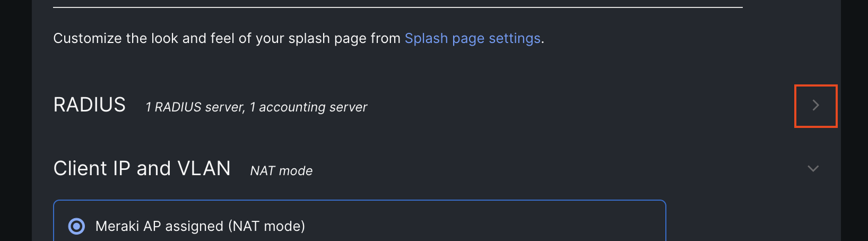Click the right-pointing arrow icon beside RADIUS

(x=815, y=106)
